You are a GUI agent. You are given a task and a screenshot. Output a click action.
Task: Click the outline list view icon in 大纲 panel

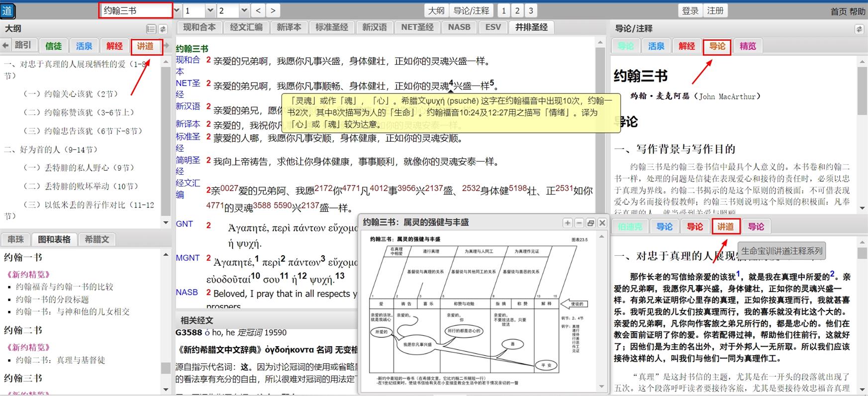click(x=151, y=29)
